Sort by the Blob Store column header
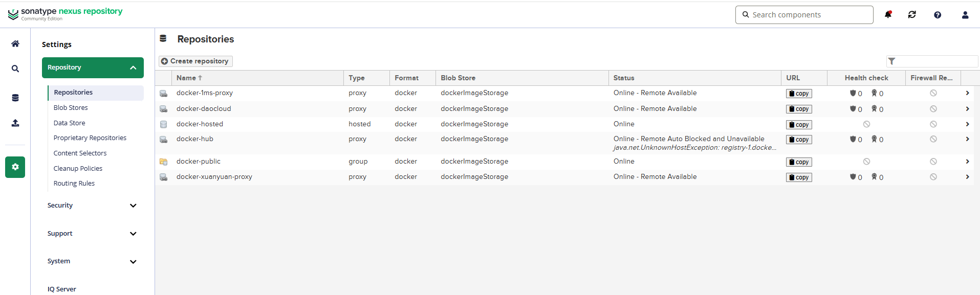 (x=522, y=78)
